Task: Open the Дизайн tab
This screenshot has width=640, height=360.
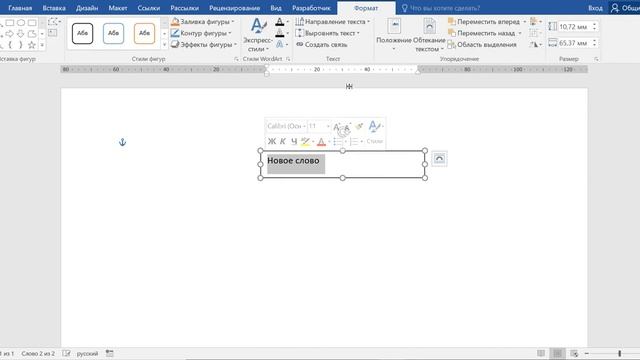Action: 87,8
